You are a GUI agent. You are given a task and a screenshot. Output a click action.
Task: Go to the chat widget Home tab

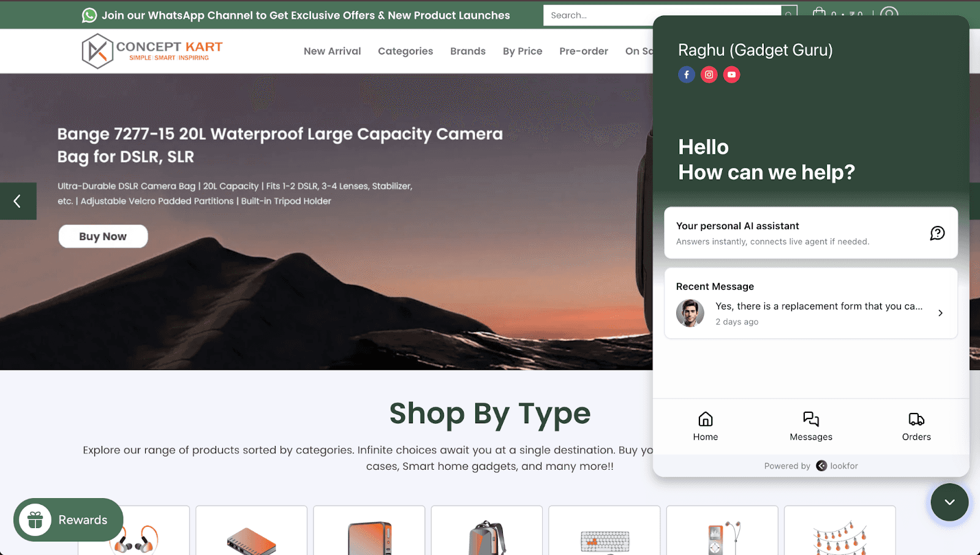706,426
